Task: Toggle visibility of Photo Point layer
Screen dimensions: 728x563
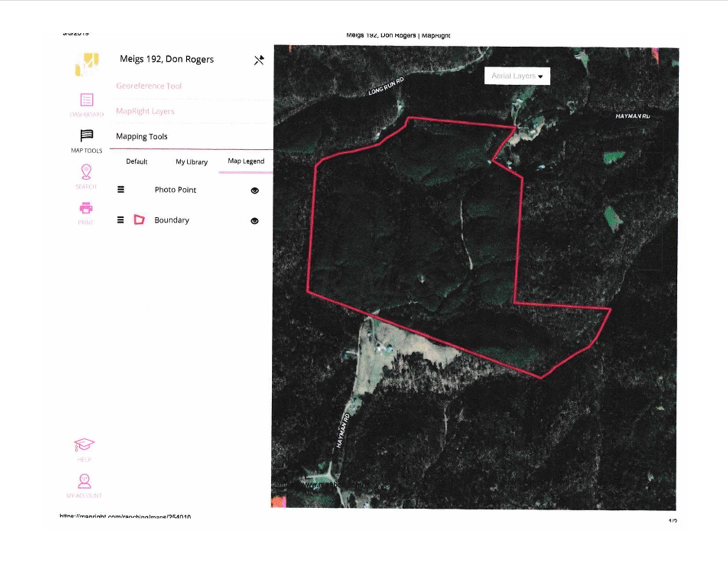Action: (255, 190)
